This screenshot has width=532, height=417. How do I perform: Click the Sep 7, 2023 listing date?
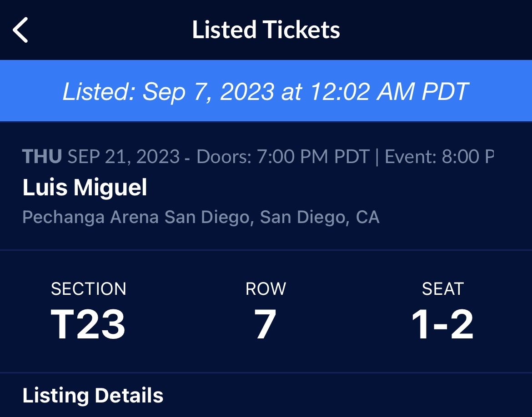tap(208, 91)
